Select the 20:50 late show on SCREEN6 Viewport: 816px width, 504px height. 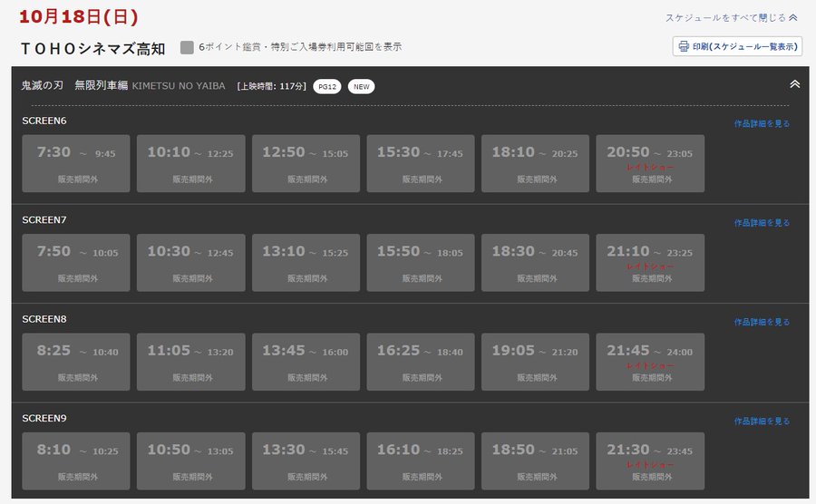click(650, 164)
